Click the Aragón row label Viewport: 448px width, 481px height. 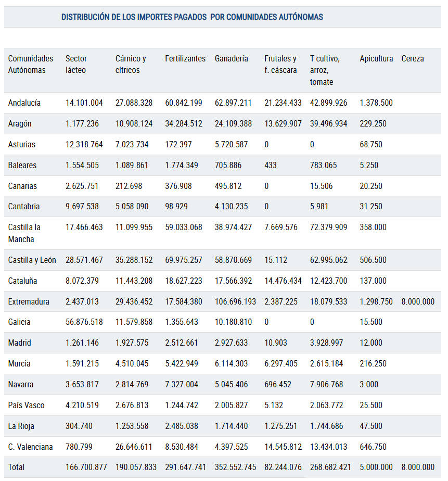pos(20,123)
